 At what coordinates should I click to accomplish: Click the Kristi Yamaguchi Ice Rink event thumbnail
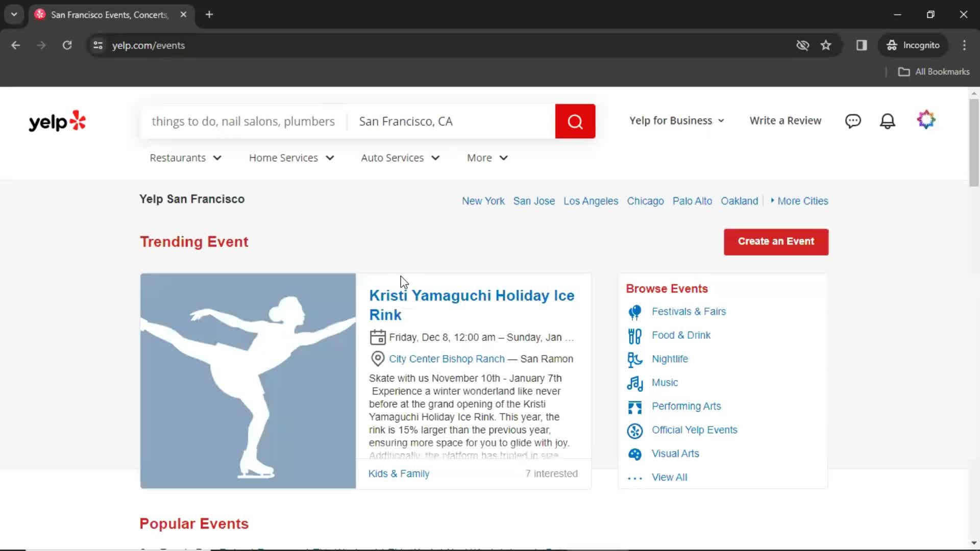248,381
